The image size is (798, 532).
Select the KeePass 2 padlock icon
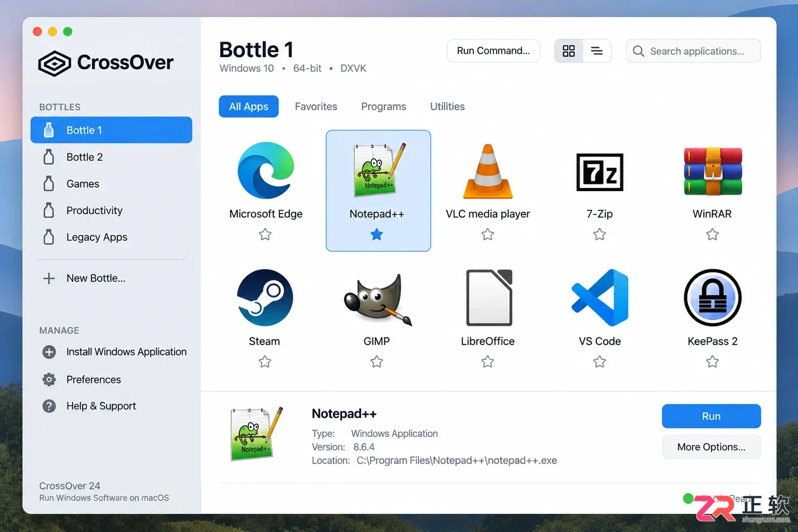(713, 298)
